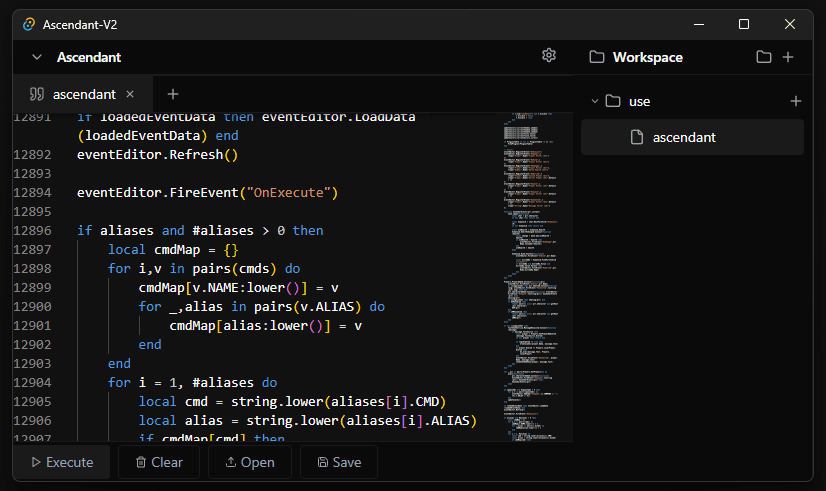Click the Save button
Screen dimensions: 826x491
pyautogui.click(x=339, y=462)
